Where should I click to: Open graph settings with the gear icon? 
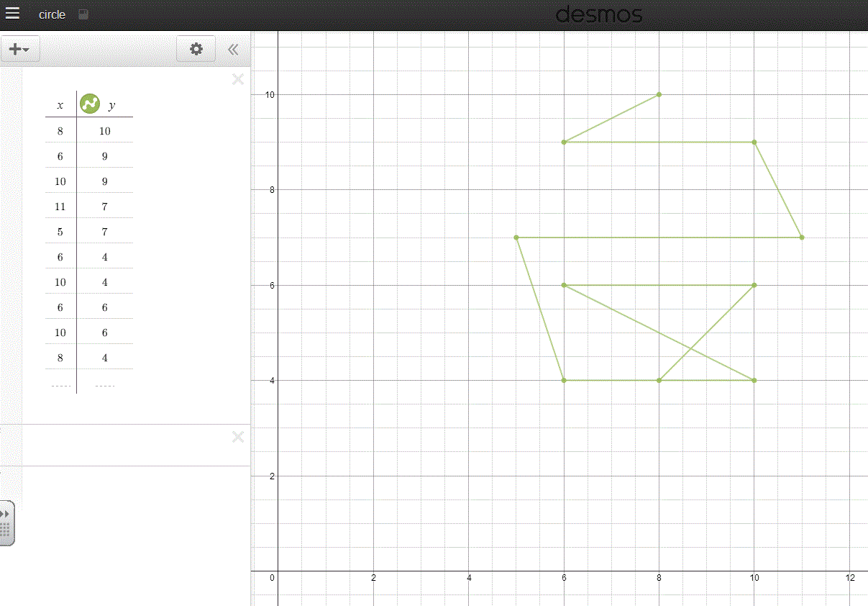pyautogui.click(x=196, y=49)
